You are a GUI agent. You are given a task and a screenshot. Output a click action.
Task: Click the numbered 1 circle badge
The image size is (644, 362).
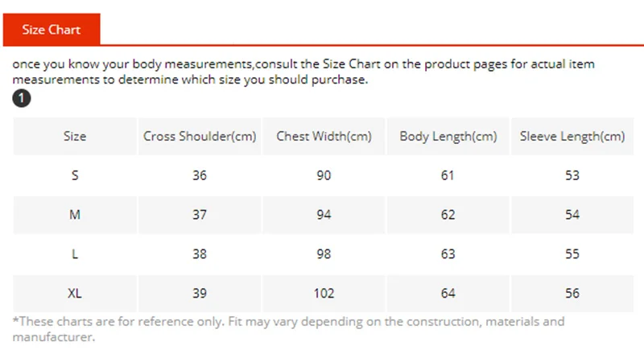[x=22, y=98]
